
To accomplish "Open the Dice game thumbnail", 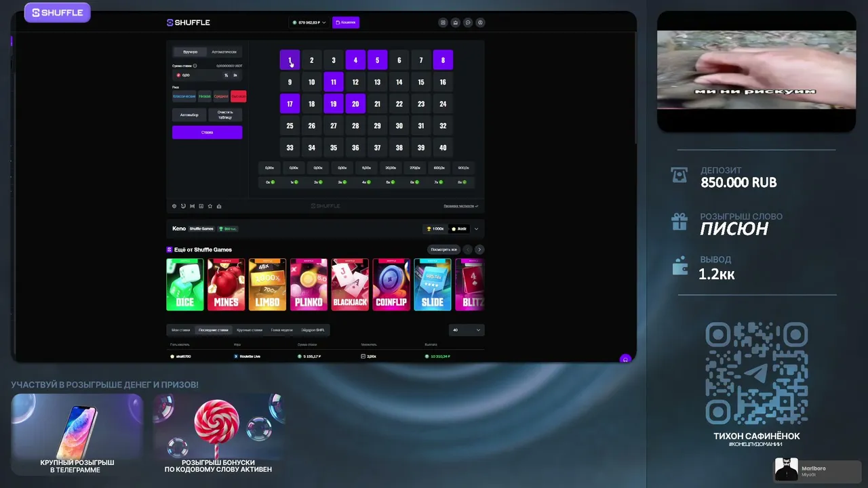I will [x=185, y=285].
